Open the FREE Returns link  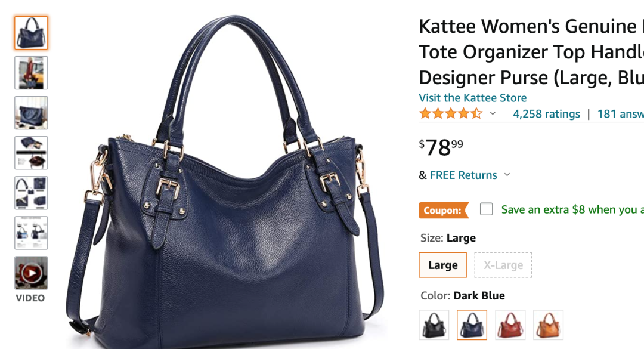pos(463,175)
